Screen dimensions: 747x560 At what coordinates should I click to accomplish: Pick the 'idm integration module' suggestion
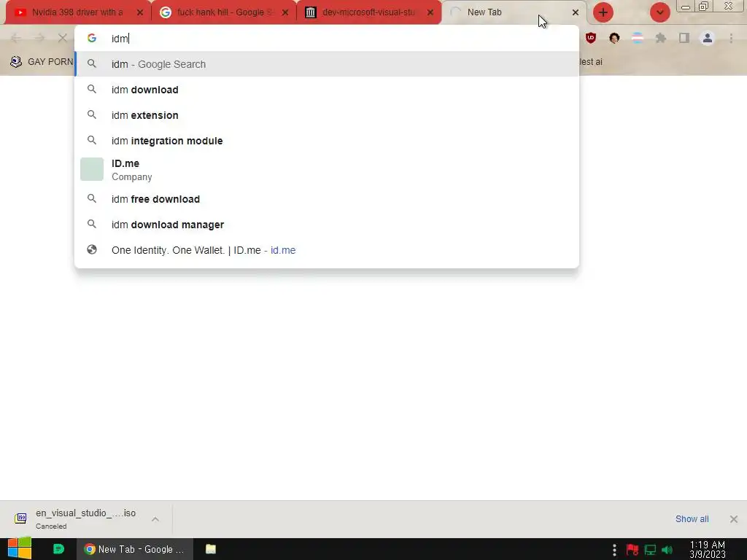pyautogui.click(x=327, y=141)
